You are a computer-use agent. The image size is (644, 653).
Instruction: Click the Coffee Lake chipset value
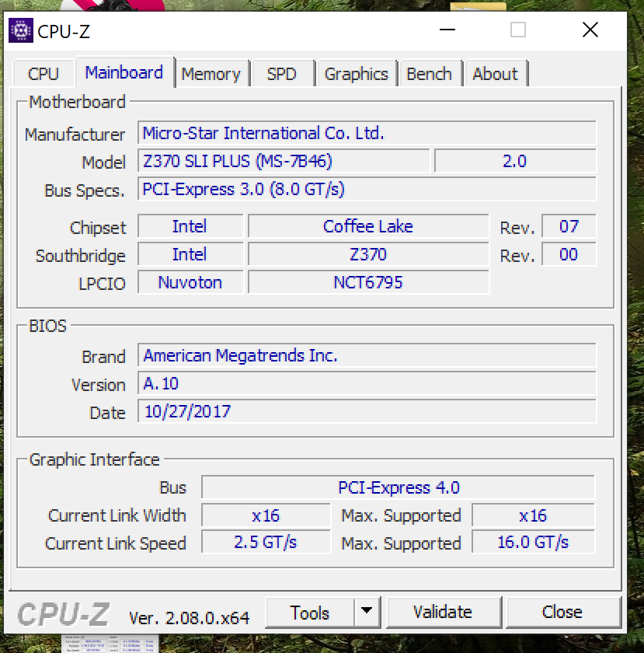pos(368,226)
